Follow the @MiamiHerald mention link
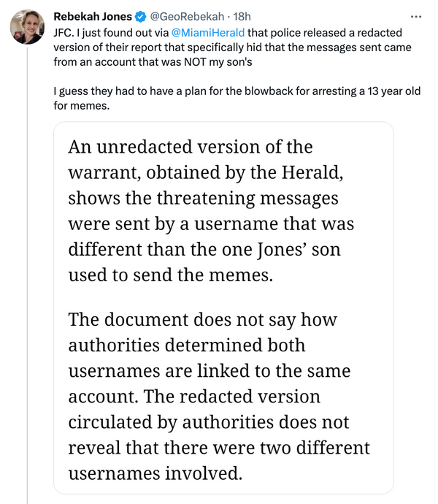The width and height of the screenshot is (438, 504). 208,33
